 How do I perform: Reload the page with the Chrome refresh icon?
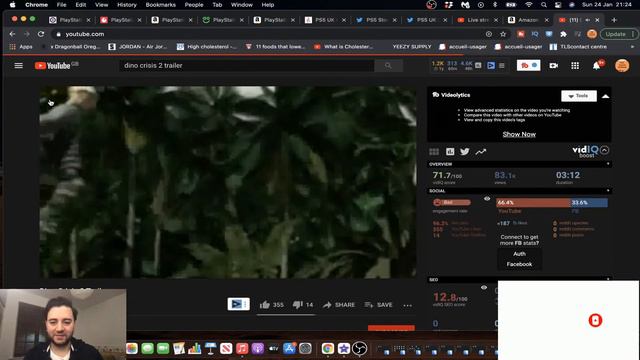pyautogui.click(x=41, y=34)
